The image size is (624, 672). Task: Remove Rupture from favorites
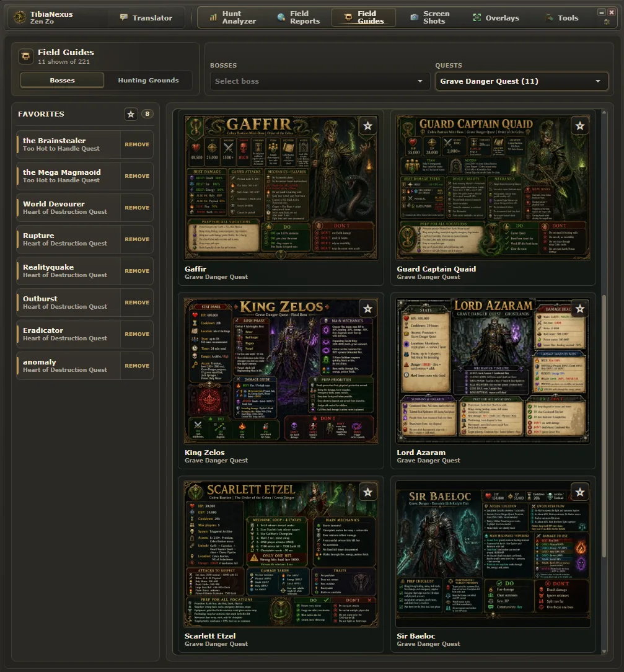pos(137,239)
